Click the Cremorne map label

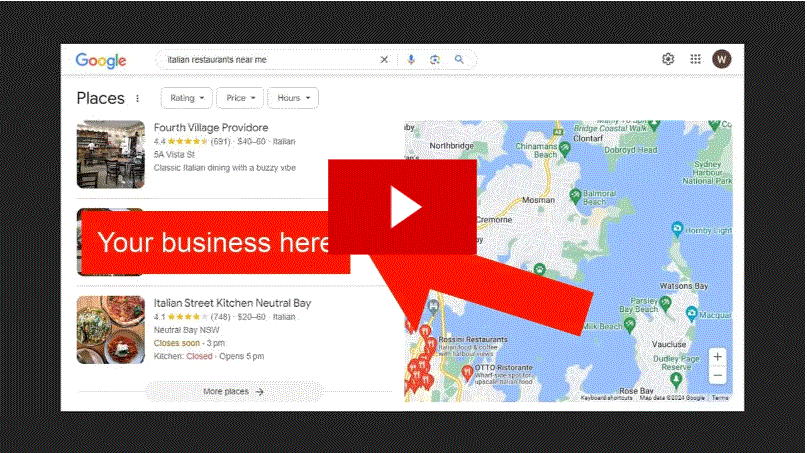coord(494,220)
